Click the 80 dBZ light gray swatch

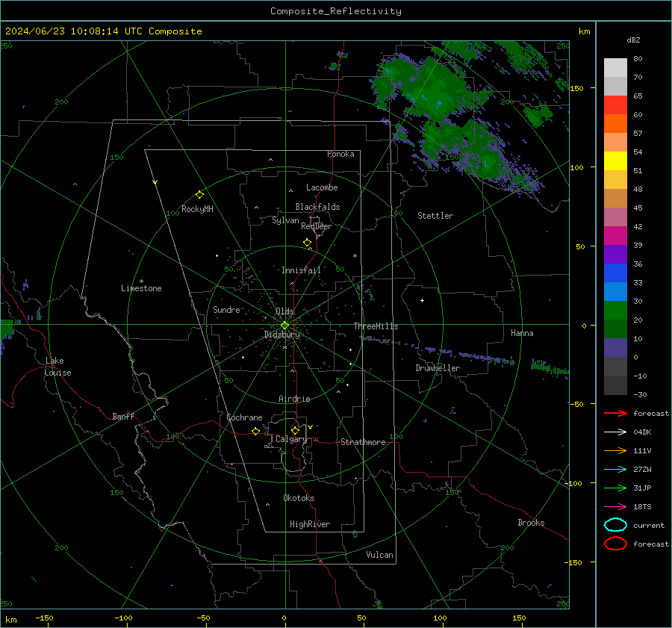(615, 67)
